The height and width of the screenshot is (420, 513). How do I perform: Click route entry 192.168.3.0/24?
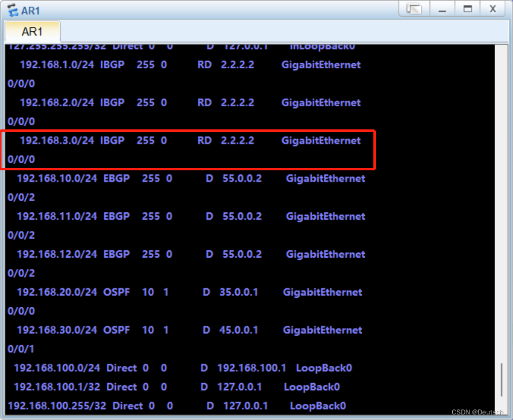(57, 141)
